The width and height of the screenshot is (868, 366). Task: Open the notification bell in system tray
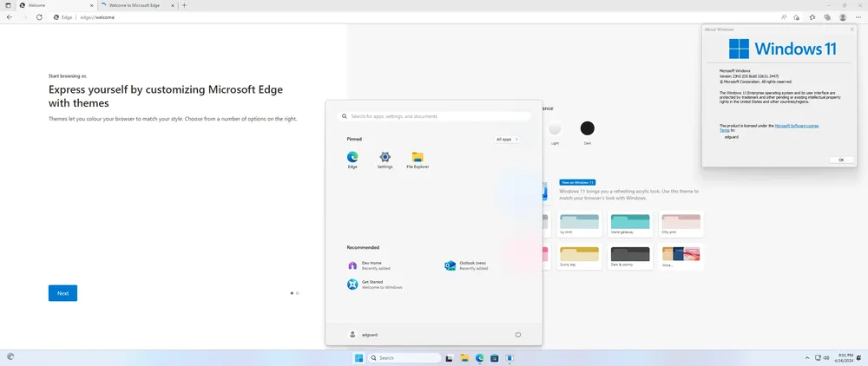(859, 357)
